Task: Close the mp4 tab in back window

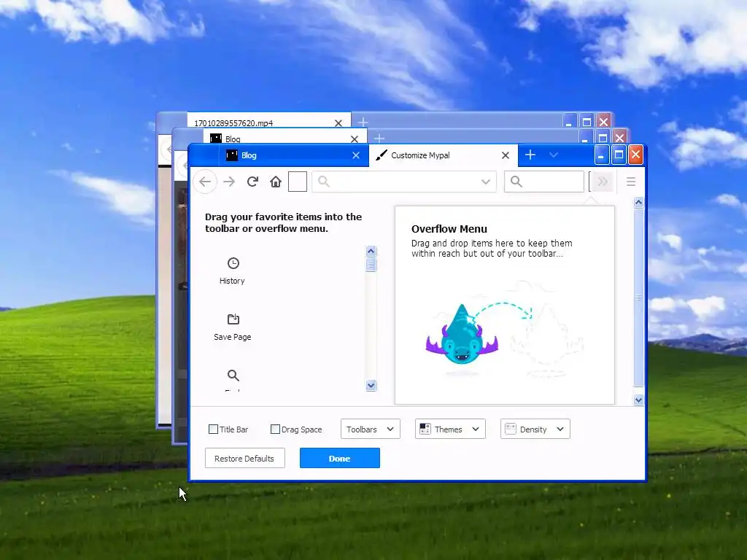Action: pos(338,122)
